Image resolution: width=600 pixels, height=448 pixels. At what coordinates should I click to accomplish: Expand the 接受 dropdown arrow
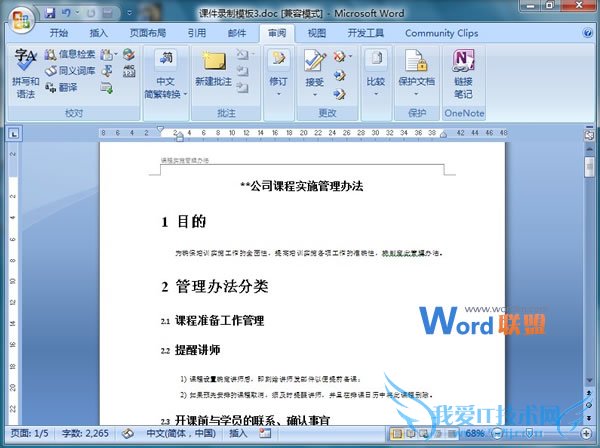tap(315, 94)
